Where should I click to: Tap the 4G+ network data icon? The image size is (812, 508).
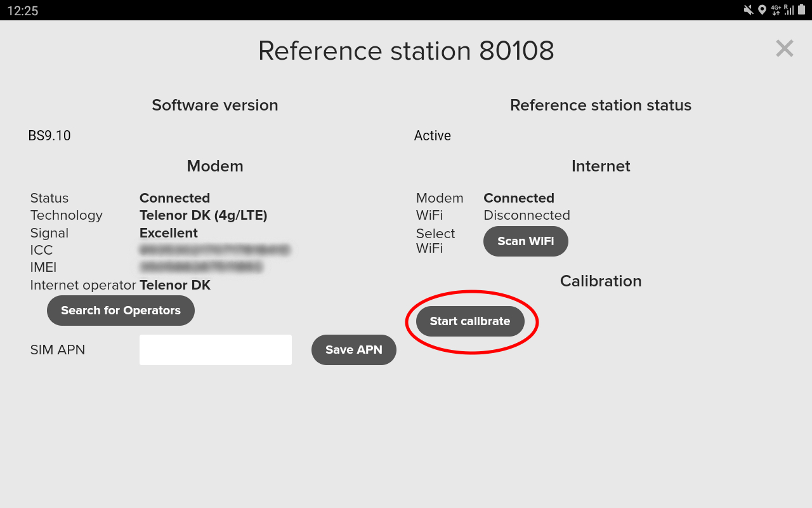pyautogui.click(x=776, y=10)
